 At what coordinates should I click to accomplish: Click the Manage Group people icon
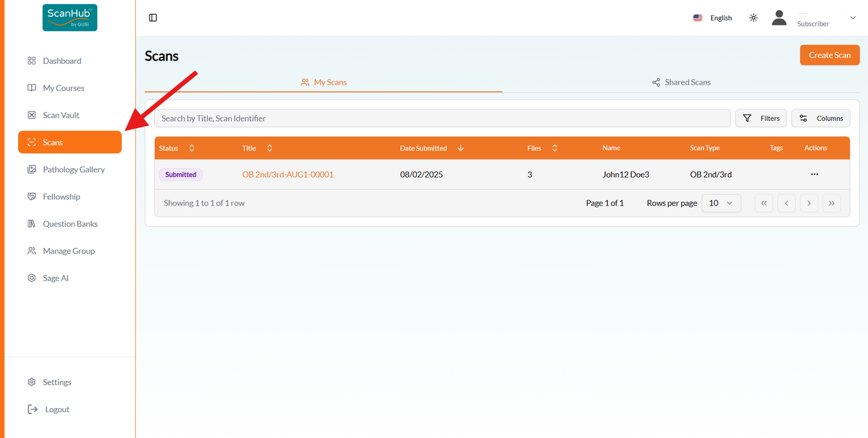click(32, 251)
